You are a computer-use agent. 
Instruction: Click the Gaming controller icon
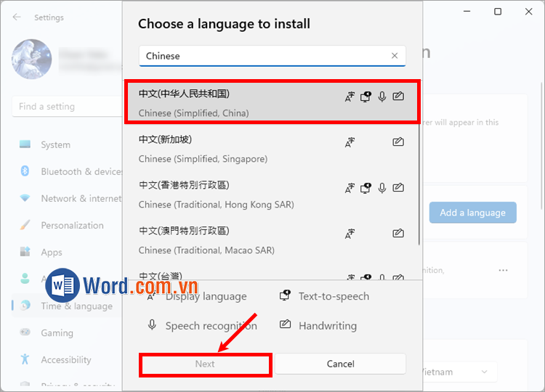(25, 332)
